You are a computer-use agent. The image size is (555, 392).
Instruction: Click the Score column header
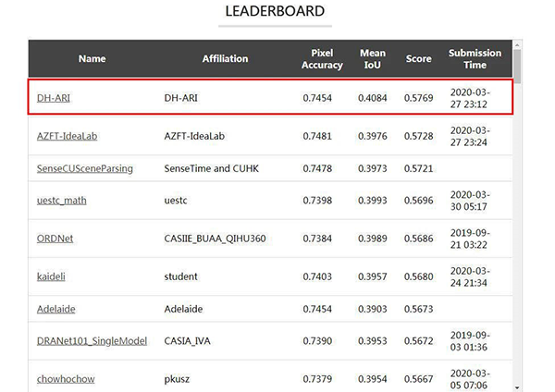point(418,59)
